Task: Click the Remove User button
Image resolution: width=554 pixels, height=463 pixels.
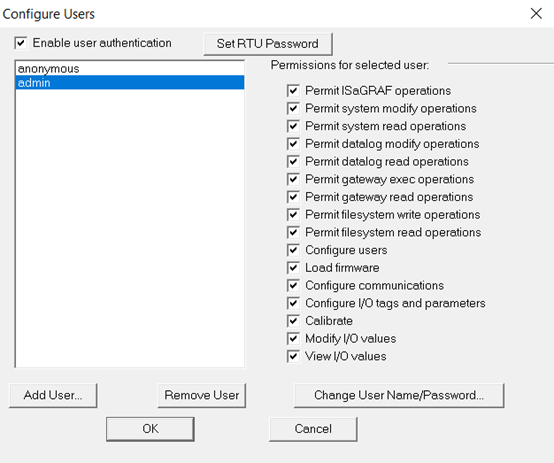Action: [x=202, y=395]
